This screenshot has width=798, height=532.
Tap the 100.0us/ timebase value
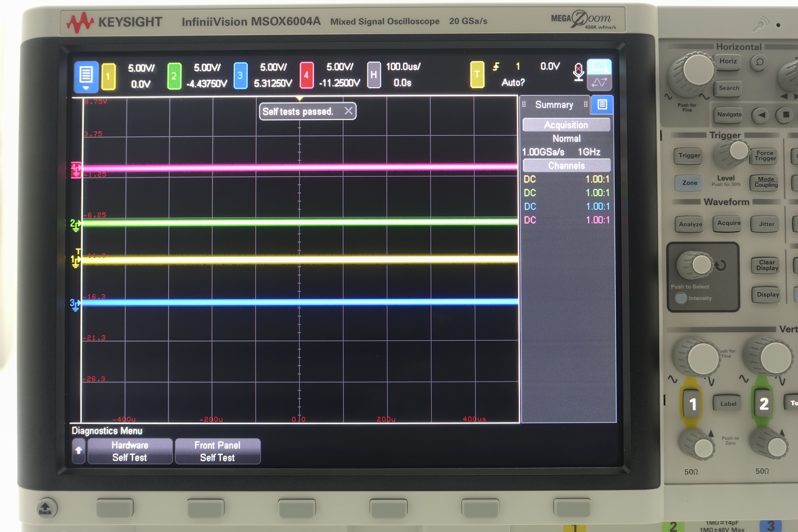(403, 67)
